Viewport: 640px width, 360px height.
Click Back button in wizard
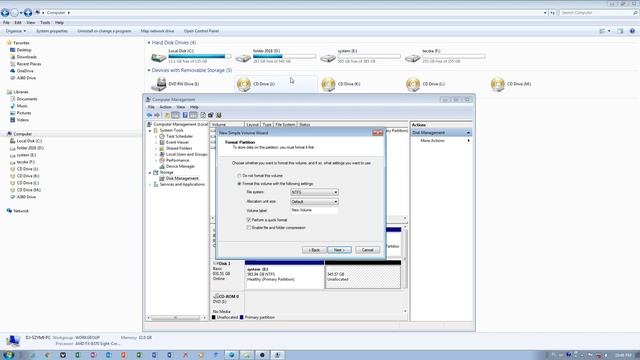(314, 250)
